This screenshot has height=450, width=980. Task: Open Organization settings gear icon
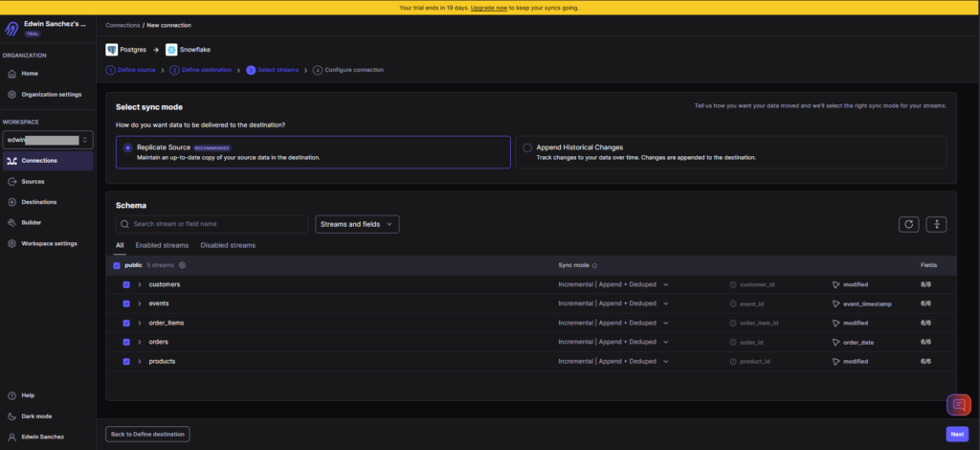point(11,95)
